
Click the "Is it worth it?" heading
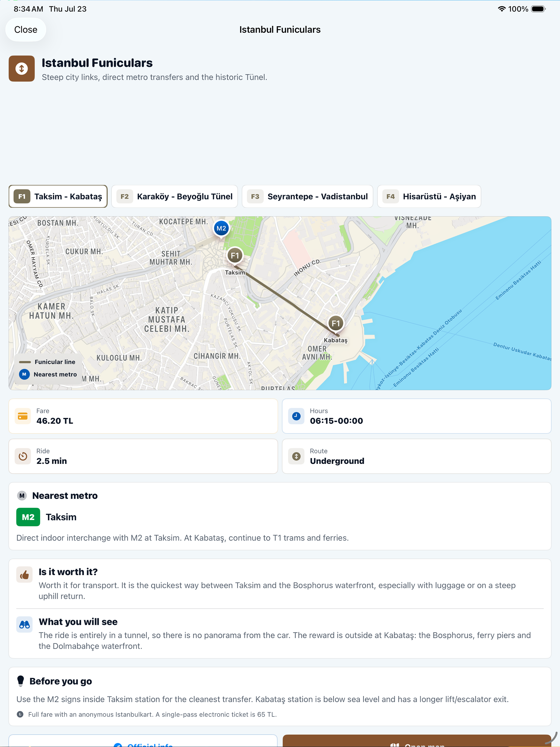(68, 572)
